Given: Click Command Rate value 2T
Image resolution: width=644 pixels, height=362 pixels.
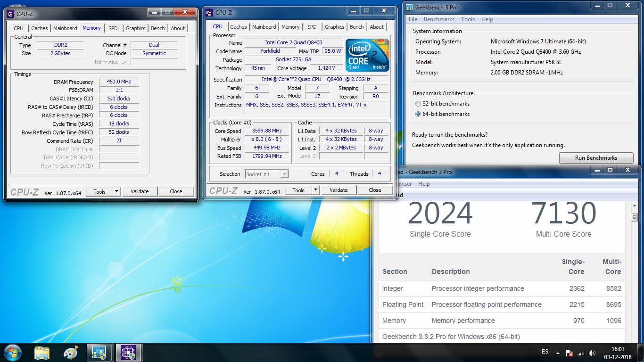Looking at the screenshot, I should (119, 140).
